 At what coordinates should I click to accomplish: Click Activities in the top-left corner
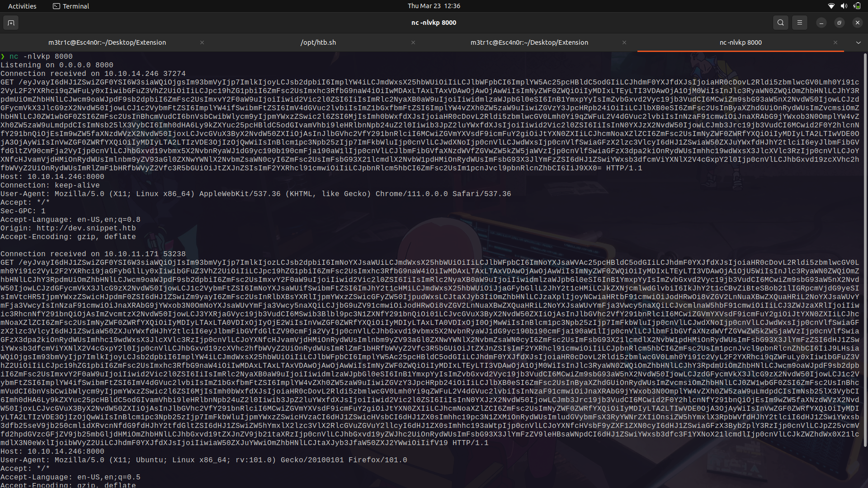click(22, 6)
